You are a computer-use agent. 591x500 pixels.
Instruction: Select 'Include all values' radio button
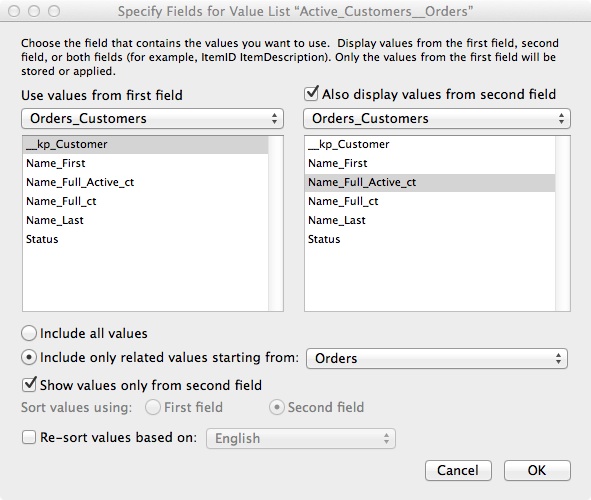[x=29, y=333]
